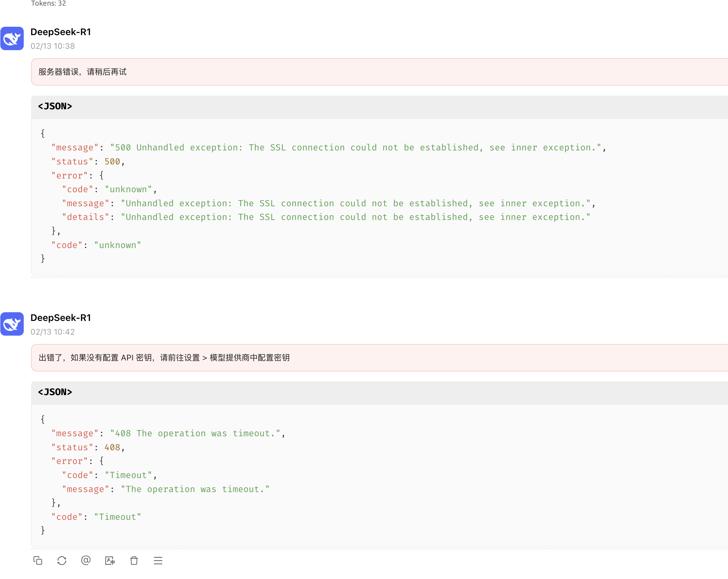Click the 02/13 10:38 timestamp
This screenshot has height=579, width=728.
pos(53,46)
